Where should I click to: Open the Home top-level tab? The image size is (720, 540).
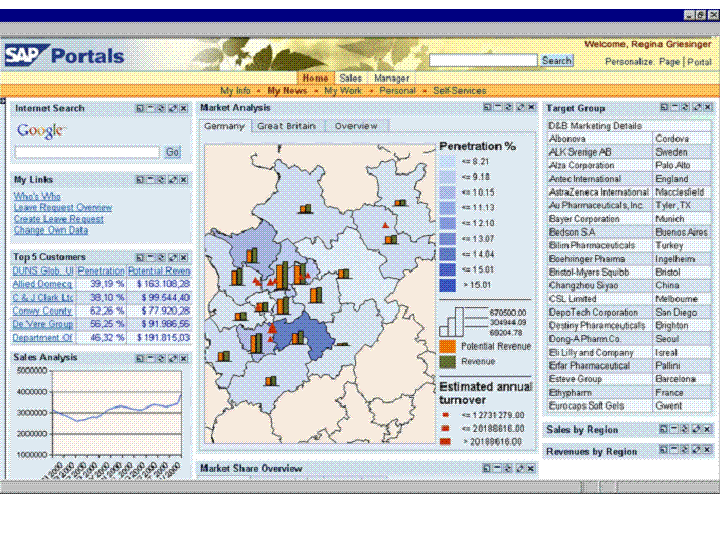point(315,78)
